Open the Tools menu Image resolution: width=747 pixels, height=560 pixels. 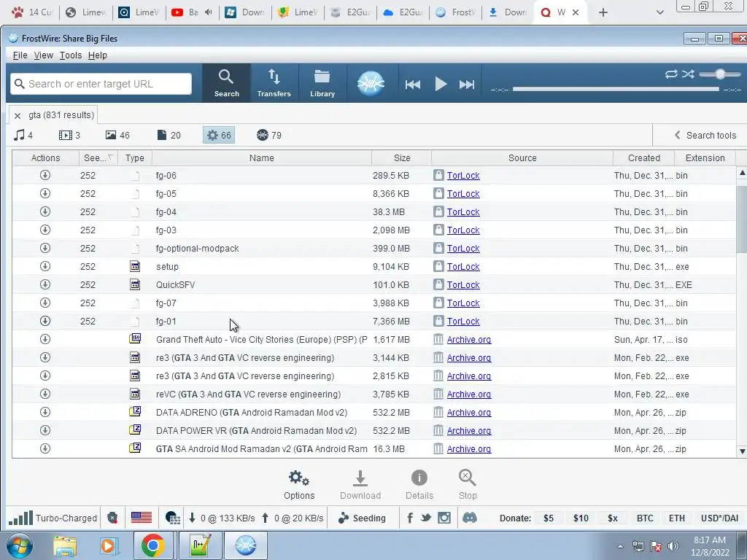click(71, 55)
